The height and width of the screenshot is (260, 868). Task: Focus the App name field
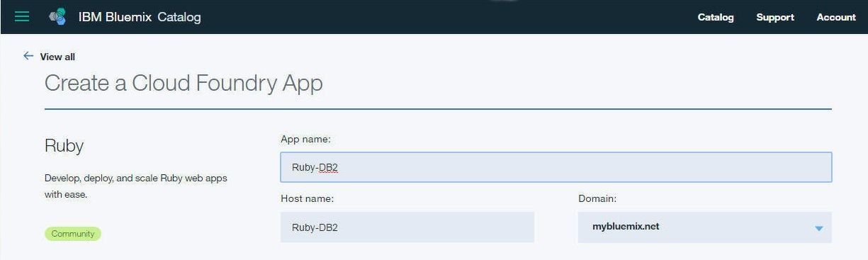[556, 167]
